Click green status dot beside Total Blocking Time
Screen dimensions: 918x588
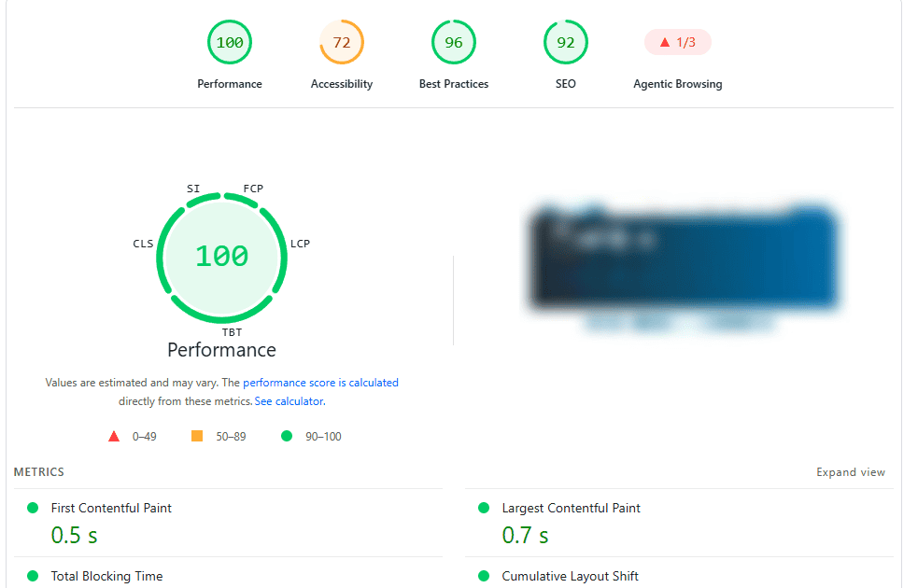click(33, 576)
